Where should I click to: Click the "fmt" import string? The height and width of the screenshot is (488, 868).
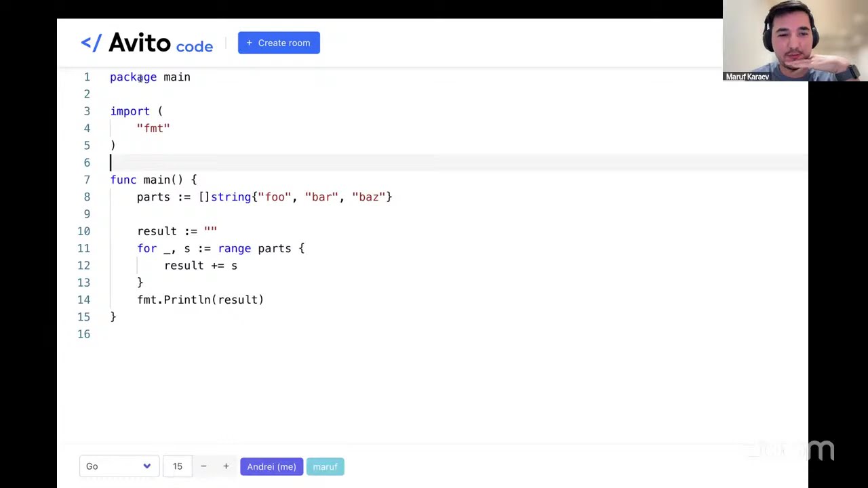coord(153,128)
